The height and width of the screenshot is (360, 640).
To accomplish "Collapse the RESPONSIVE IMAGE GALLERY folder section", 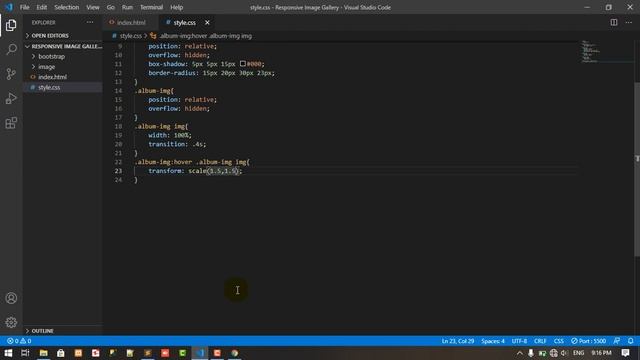I will tap(62, 46).
